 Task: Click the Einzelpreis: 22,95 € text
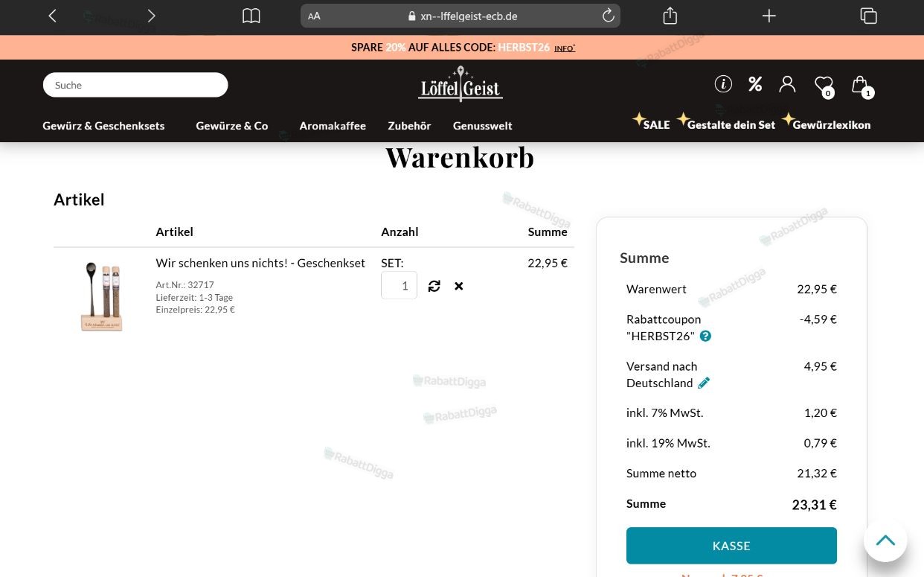195,310
